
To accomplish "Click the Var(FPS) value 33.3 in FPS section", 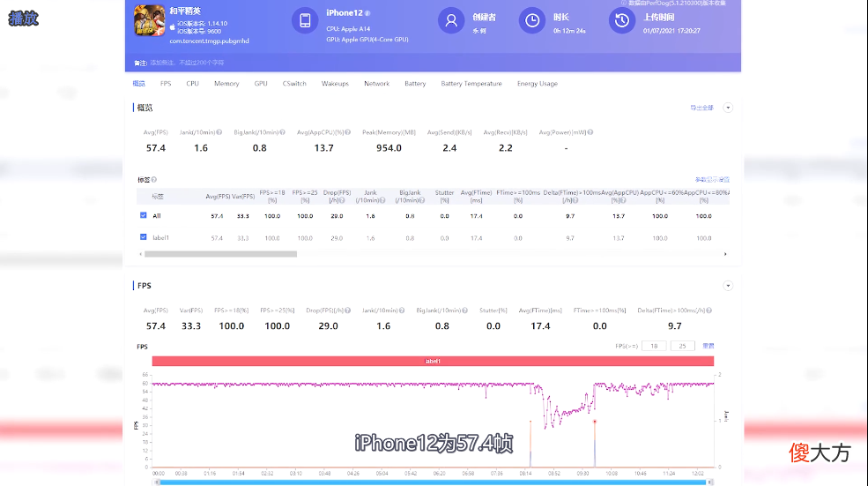I will [x=191, y=325].
